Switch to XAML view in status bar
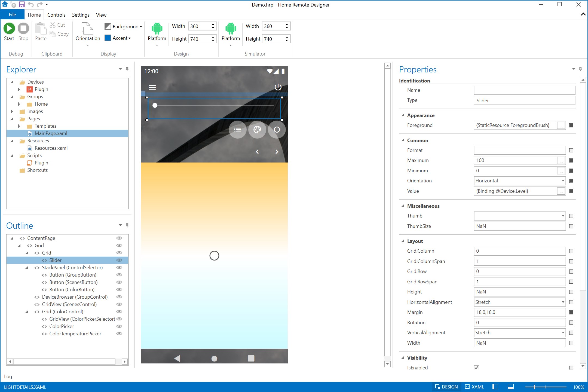 tap(474, 387)
